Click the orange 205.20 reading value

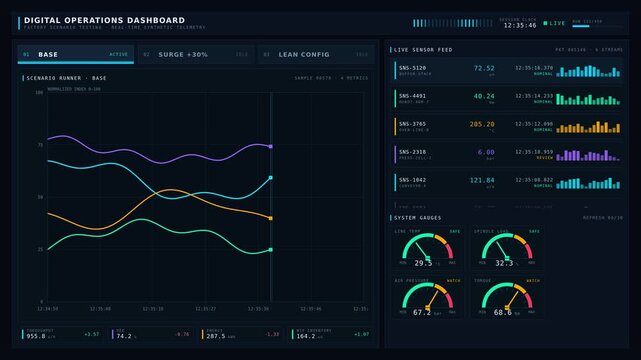(482, 124)
